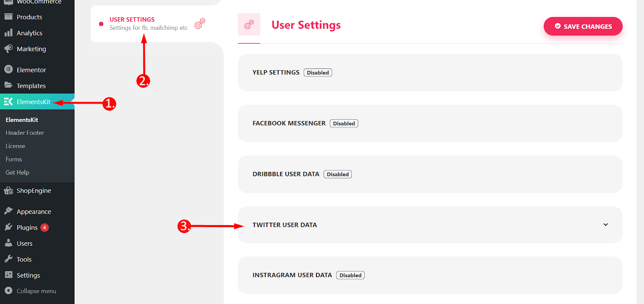
Task: Click the Templates folder icon
Action: tap(8, 85)
